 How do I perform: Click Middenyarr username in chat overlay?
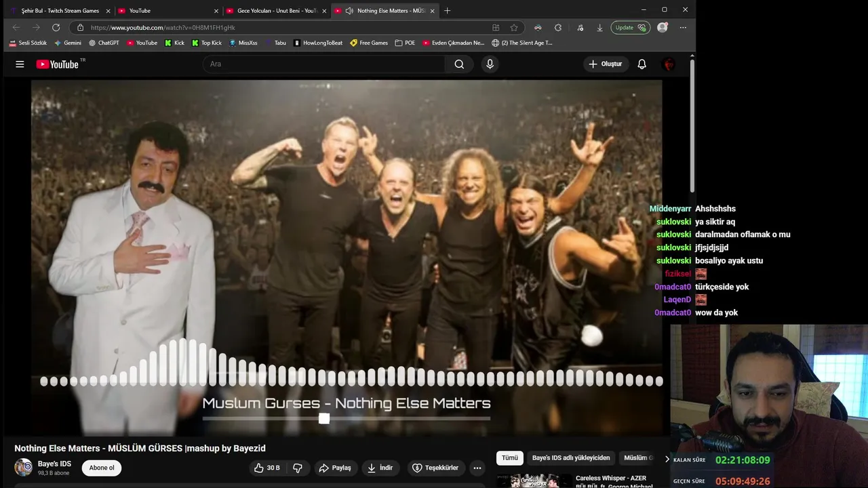(x=670, y=209)
